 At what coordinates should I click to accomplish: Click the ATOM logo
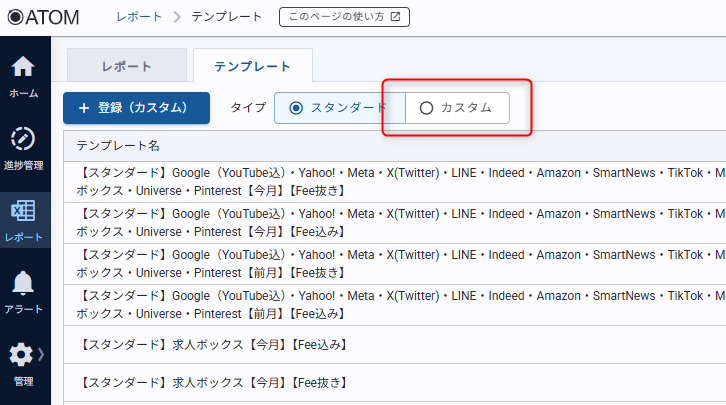click(x=44, y=17)
